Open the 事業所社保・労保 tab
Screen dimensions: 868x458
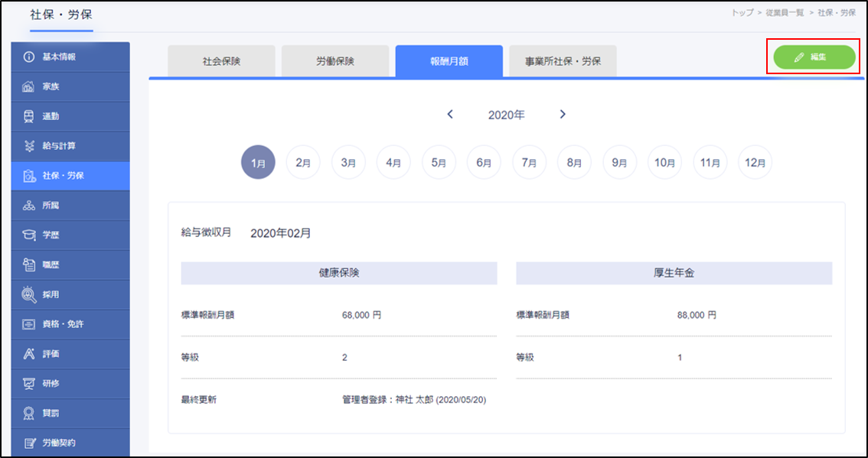[563, 61]
